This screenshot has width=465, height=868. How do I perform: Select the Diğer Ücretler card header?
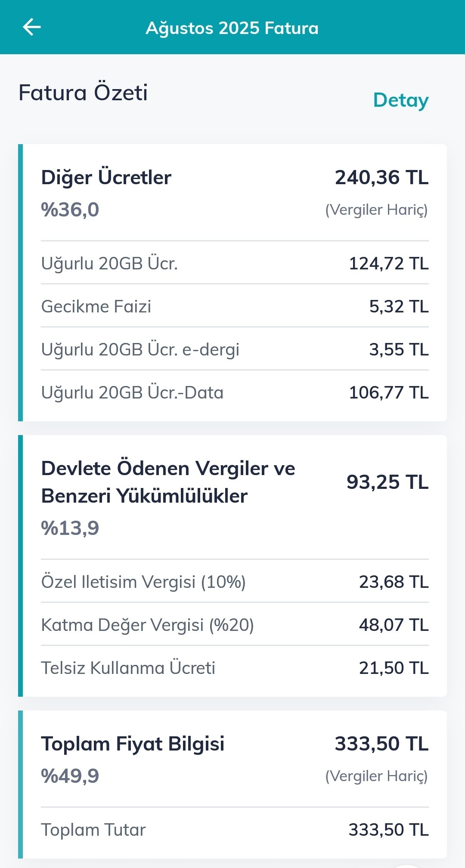point(106,178)
